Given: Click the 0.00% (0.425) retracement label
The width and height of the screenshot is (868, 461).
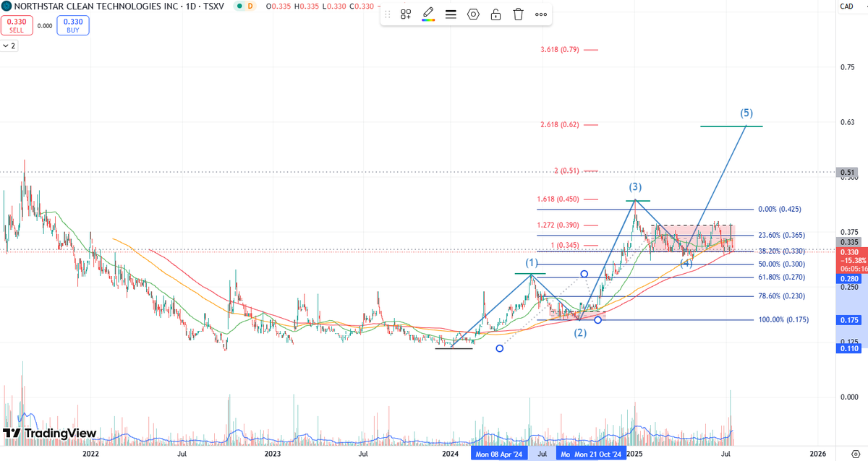Looking at the screenshot, I should 780,210.
